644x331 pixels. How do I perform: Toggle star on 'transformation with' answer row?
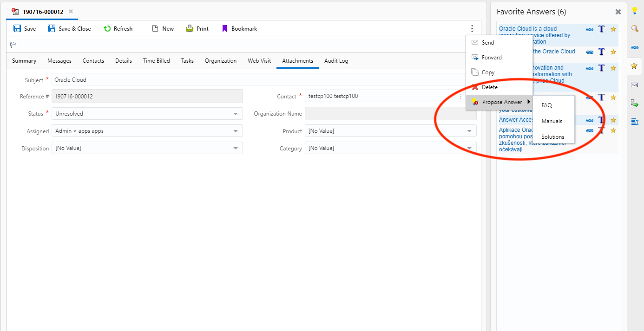point(613,68)
